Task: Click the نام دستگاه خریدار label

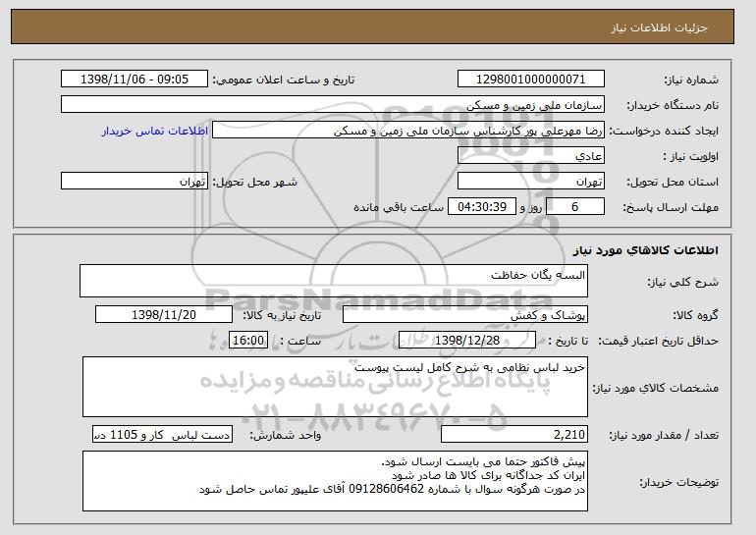Action: (x=673, y=105)
